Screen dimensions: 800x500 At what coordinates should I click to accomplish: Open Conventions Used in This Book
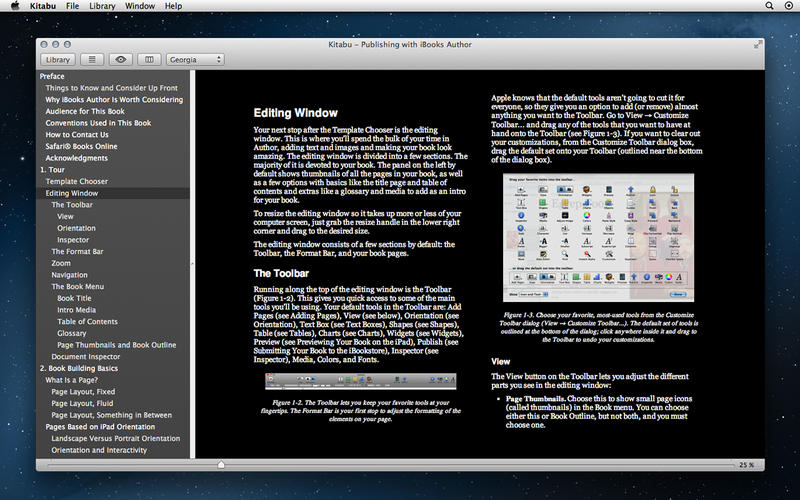coord(98,123)
